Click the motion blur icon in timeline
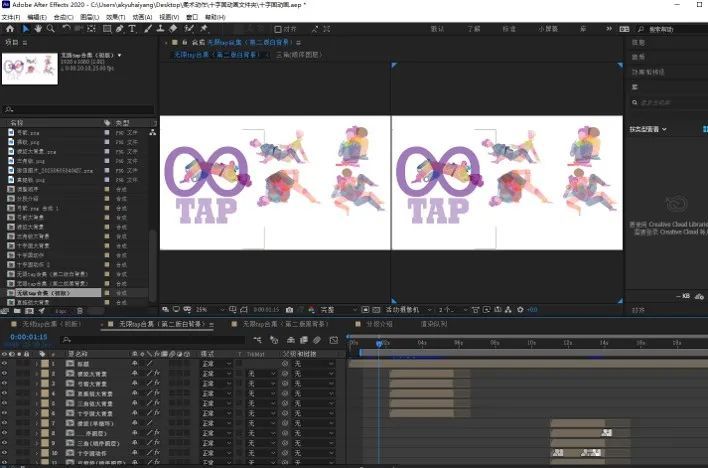The height and width of the screenshot is (468, 708). pos(317,340)
